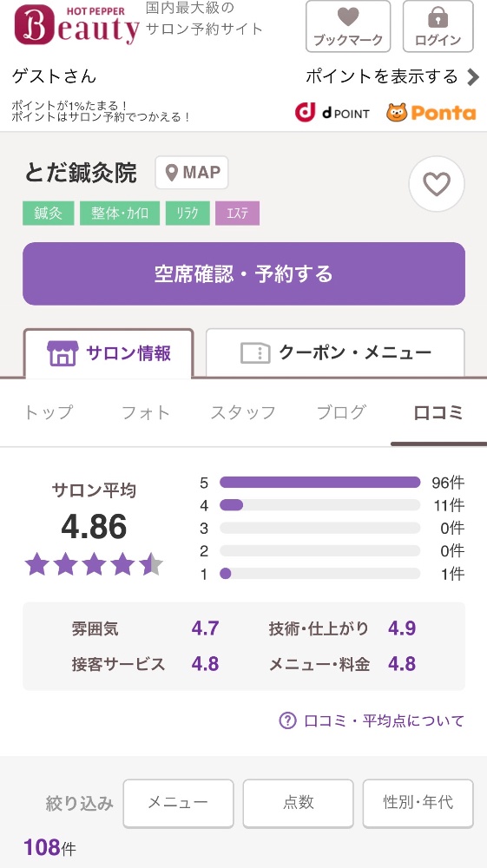Open the MAP location pin button

pyautogui.click(x=192, y=173)
